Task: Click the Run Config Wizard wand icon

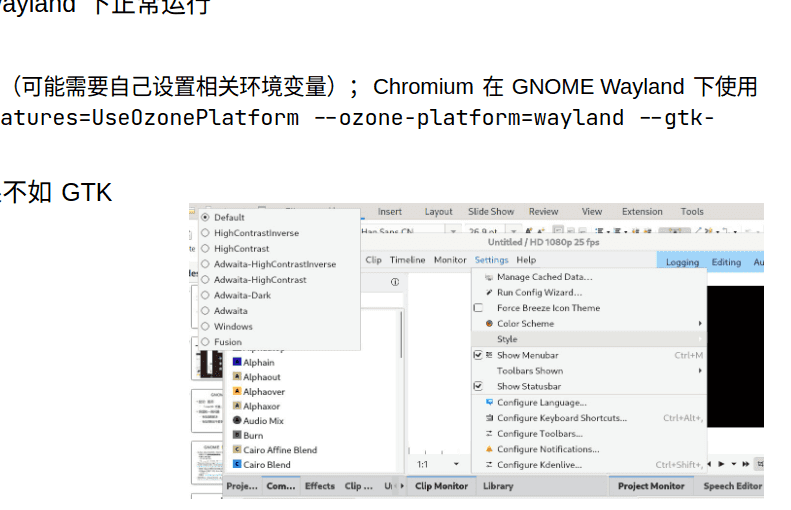Action: pos(489,293)
